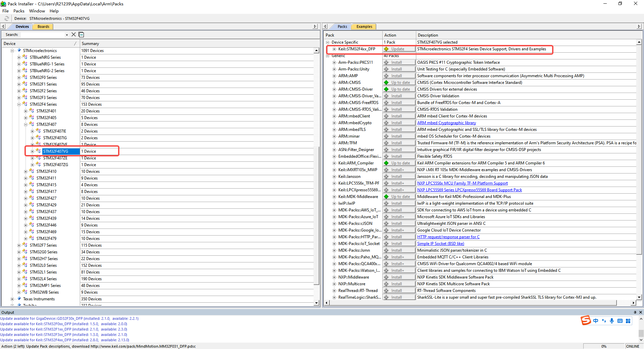The height and width of the screenshot is (349, 644).
Task: Pin the Output panel with pushpin icon
Action: (635, 312)
